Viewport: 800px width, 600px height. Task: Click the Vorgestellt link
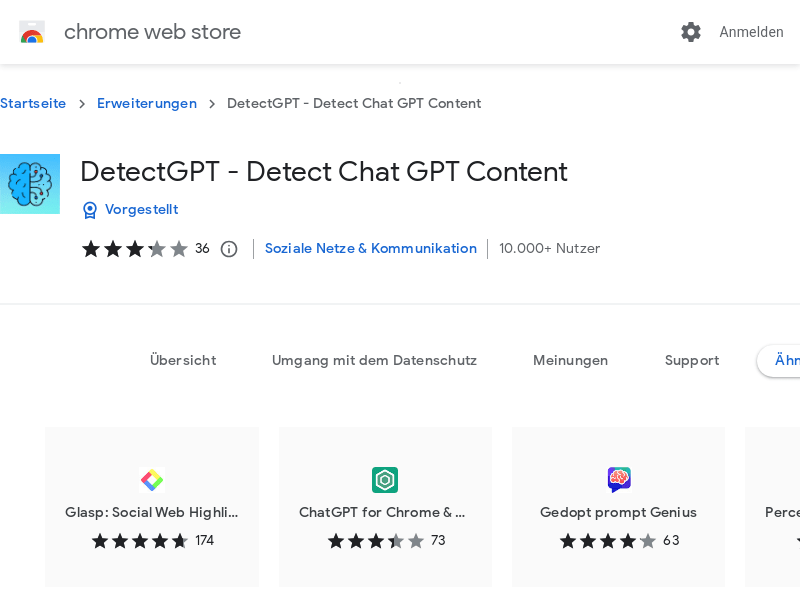[141, 210]
